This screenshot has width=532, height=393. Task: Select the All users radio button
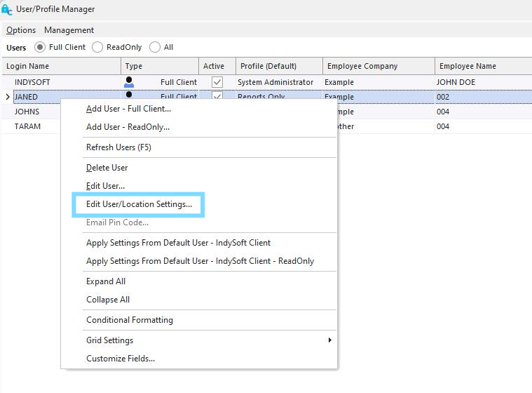[155, 47]
